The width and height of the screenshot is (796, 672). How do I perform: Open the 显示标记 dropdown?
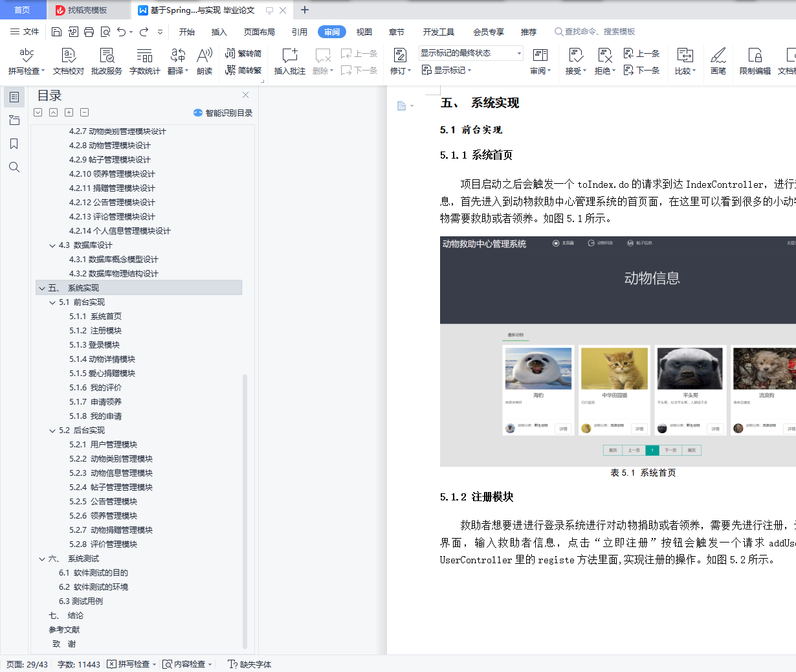[447, 70]
